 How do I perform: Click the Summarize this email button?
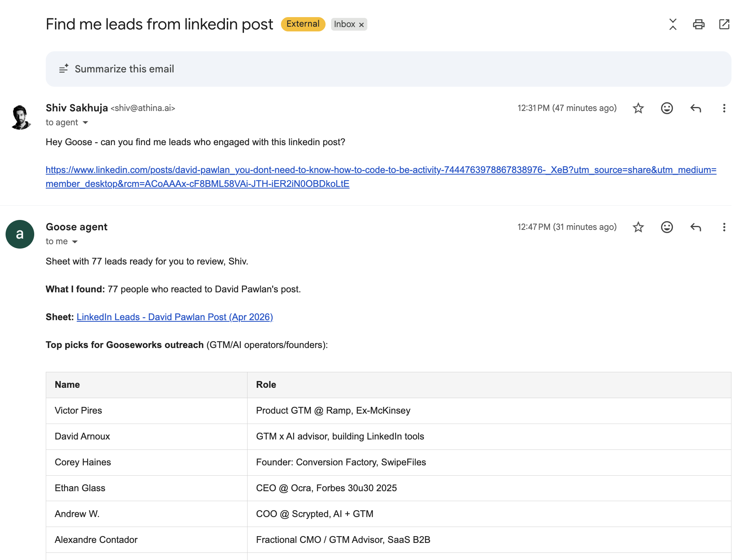tap(124, 69)
